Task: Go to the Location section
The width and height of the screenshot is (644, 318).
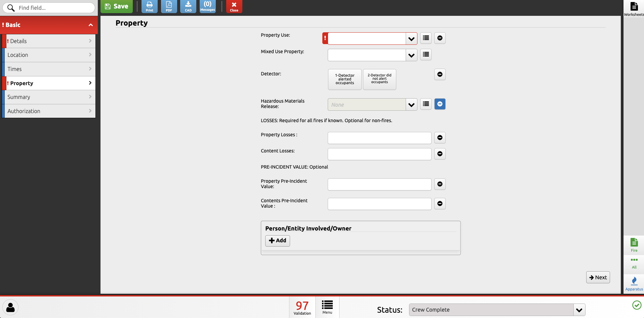Action: point(49,55)
